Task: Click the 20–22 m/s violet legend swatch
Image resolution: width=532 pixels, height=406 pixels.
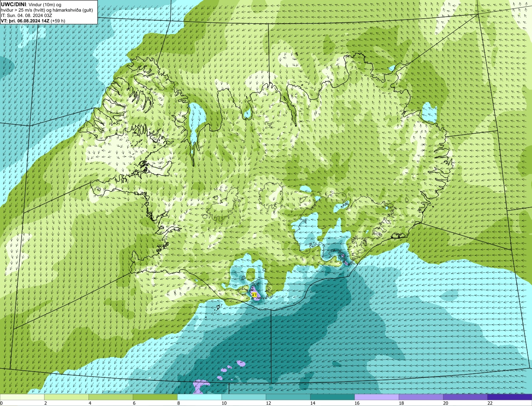Action: [465, 397]
